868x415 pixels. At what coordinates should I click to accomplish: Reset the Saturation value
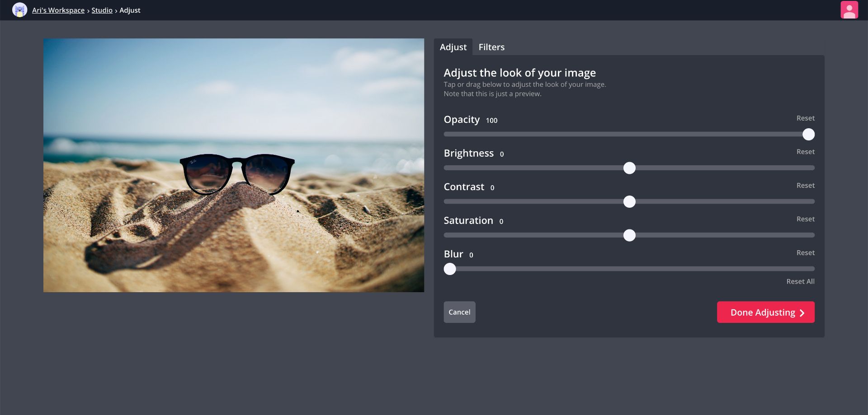[806, 219]
